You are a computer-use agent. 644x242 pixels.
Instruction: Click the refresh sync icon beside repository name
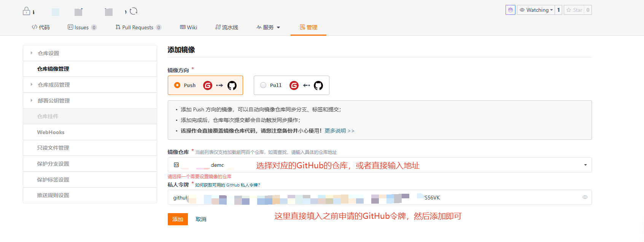pyautogui.click(x=134, y=11)
